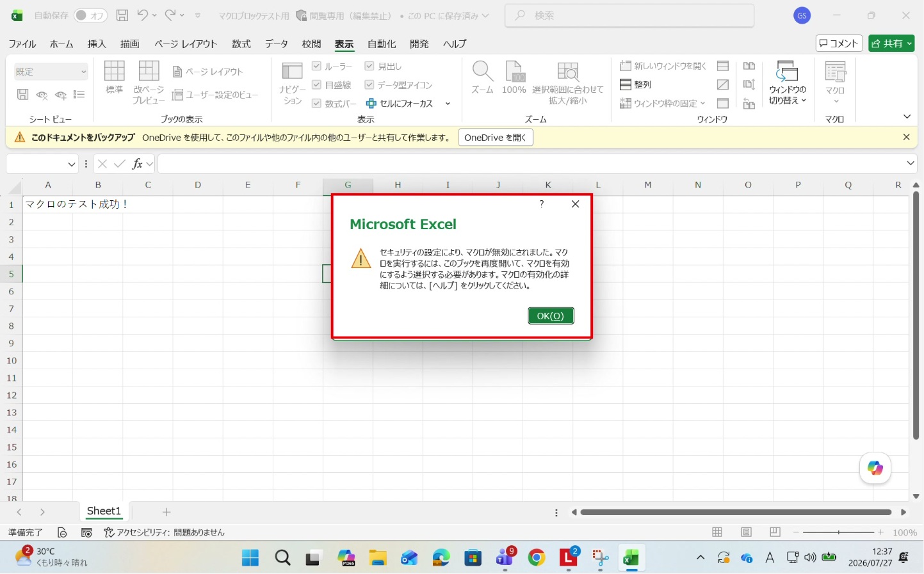Viewport: 924px width, 574px height.
Task: Click the hide window icon in the ウィンドウ group
Action: tap(723, 84)
